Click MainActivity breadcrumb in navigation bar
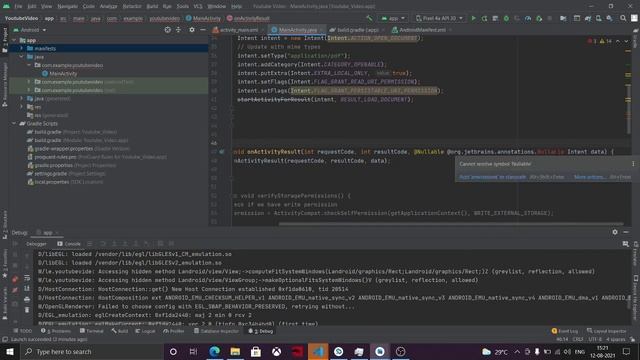This screenshot has height=360, width=640. point(203,18)
